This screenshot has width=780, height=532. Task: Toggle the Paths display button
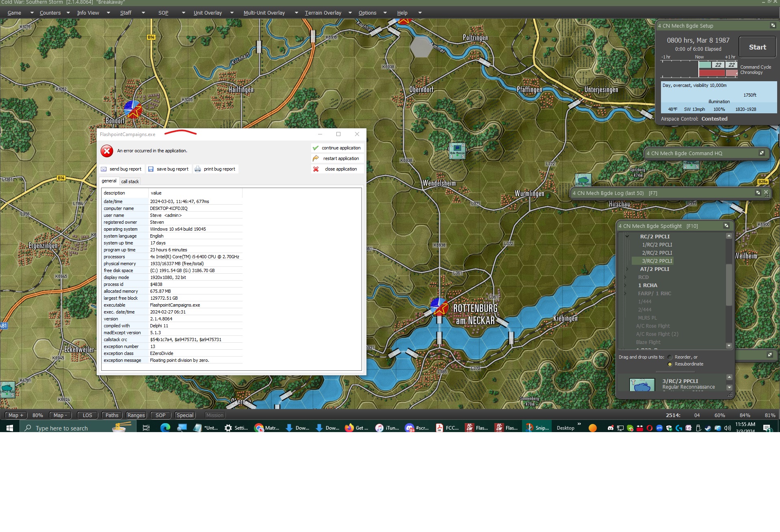click(112, 415)
